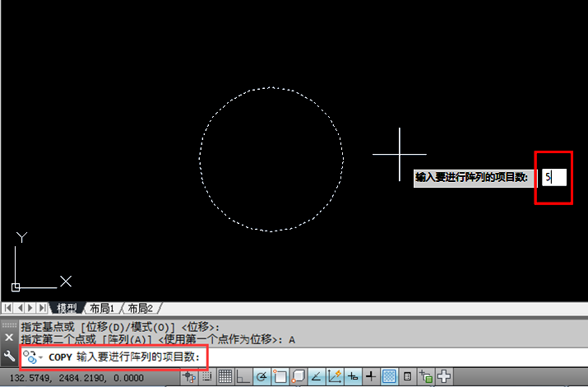Toggle Dynamic Input in status bar

point(353,376)
